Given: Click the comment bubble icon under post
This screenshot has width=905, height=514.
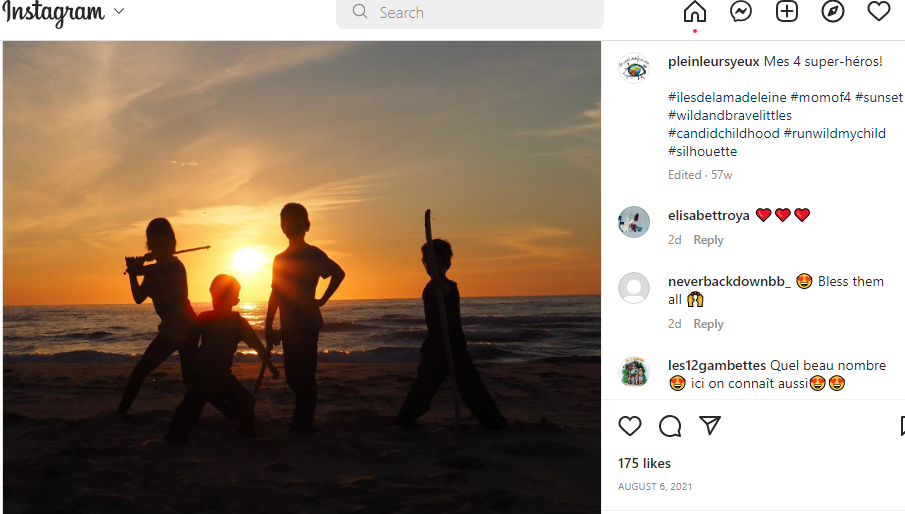Looking at the screenshot, I should tap(670, 426).
